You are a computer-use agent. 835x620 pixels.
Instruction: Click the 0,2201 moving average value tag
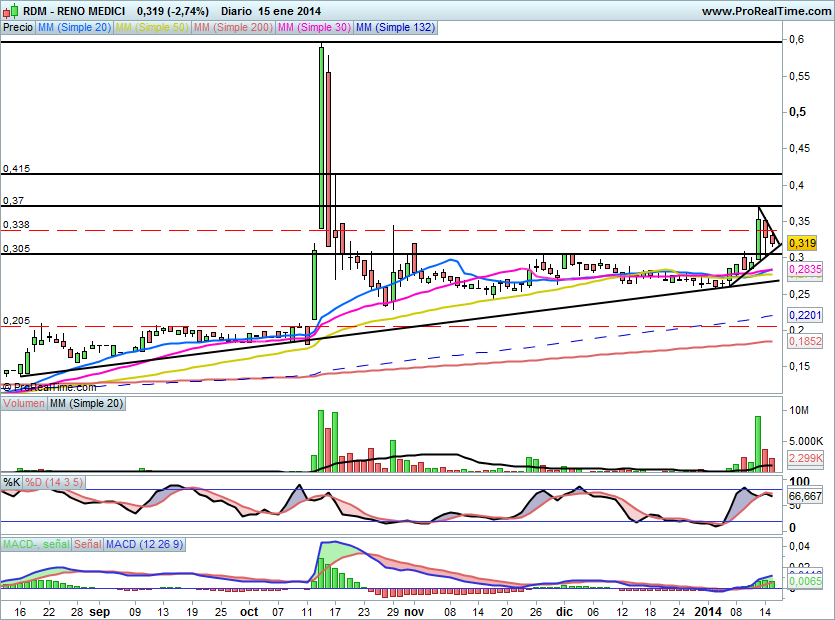click(x=805, y=315)
